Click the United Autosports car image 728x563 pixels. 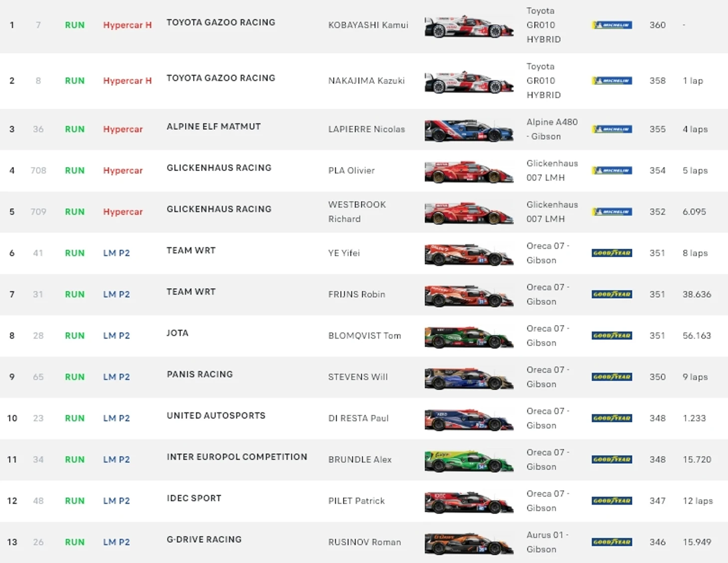click(469, 420)
